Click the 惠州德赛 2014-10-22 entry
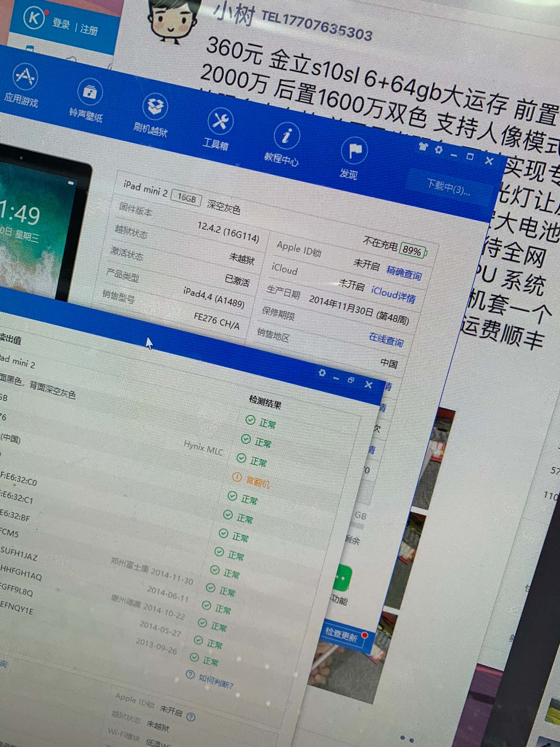Viewport: 560px width, 747px height. tap(148, 607)
